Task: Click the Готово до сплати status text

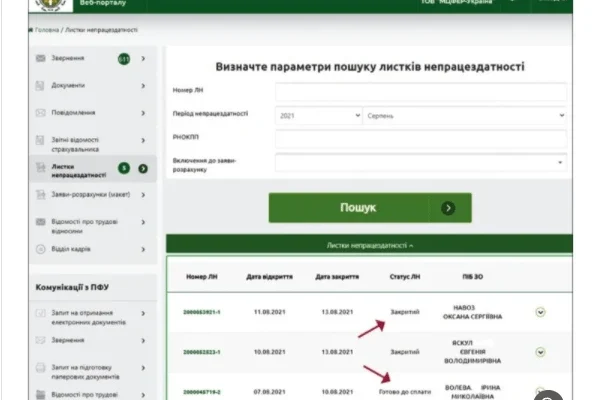Action: tap(405, 392)
